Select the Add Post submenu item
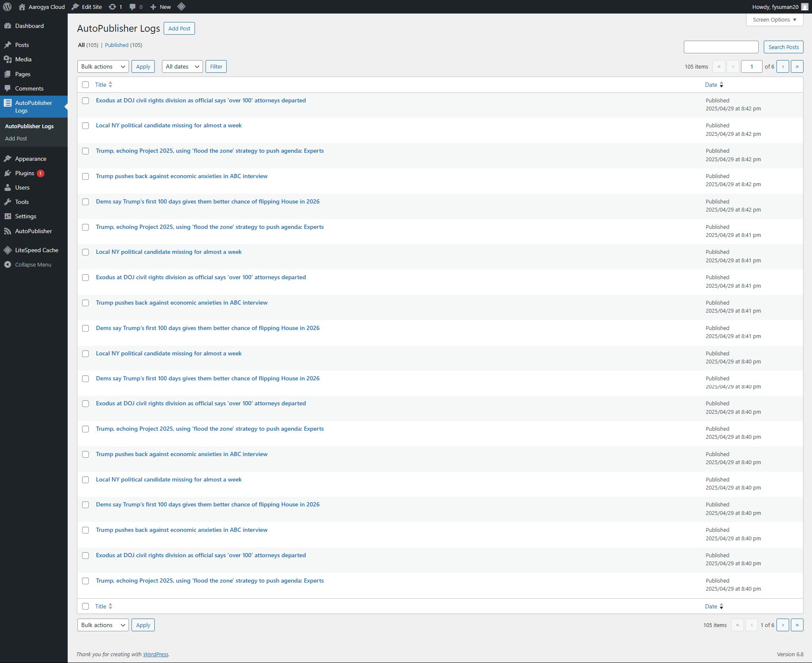 point(16,138)
